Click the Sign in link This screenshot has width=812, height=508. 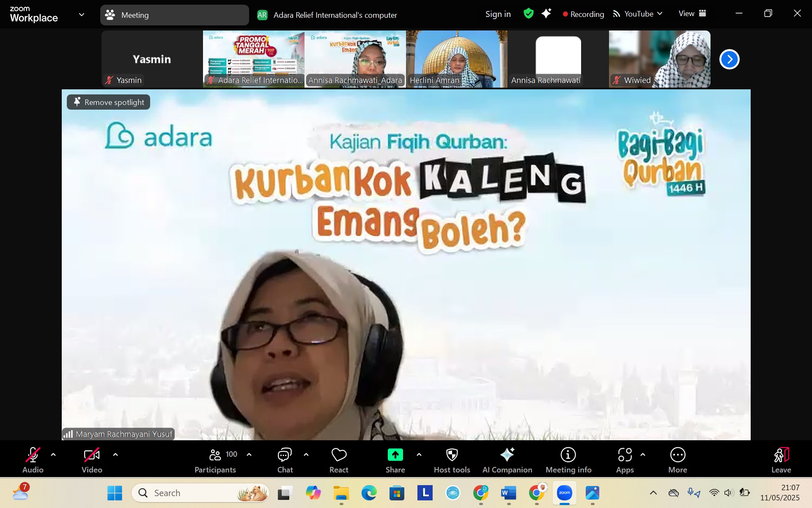pos(498,14)
